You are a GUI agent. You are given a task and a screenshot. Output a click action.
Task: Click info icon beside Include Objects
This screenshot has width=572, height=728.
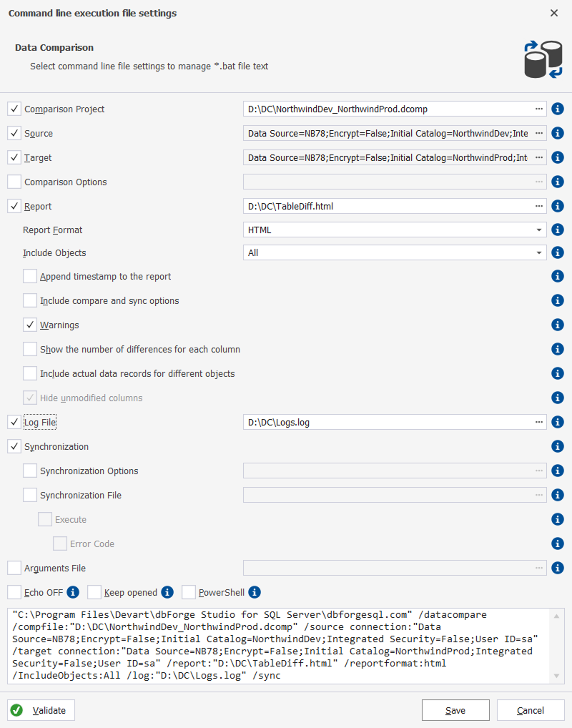tap(558, 253)
